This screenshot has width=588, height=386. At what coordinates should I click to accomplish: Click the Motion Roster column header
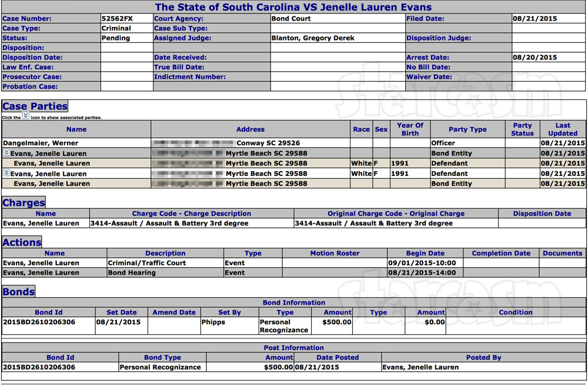point(335,253)
